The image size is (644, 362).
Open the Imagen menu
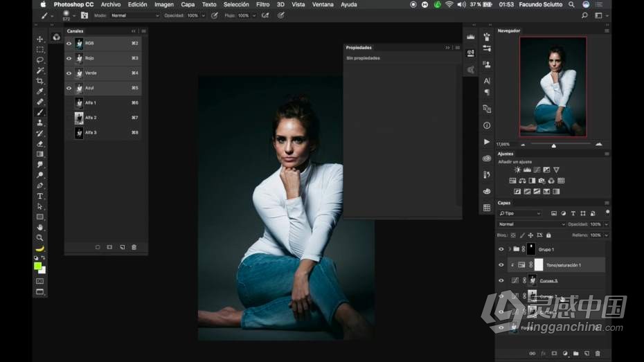(164, 5)
